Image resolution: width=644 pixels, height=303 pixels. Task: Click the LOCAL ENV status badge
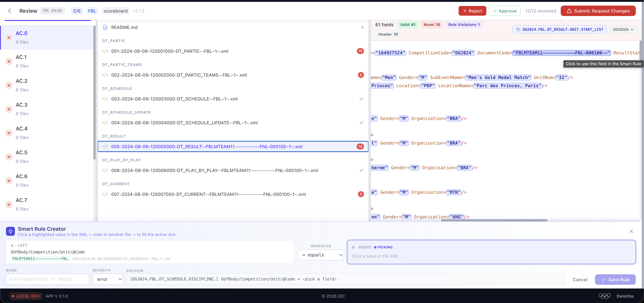tap(26, 296)
